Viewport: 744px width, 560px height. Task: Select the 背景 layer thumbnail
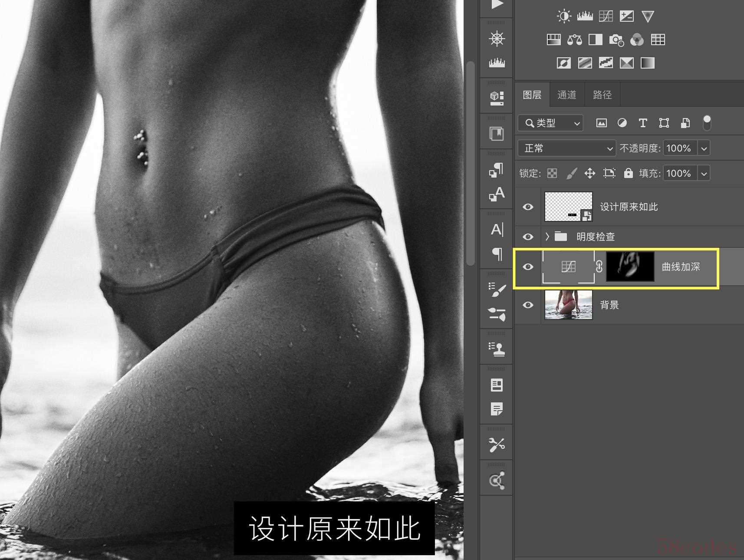[x=569, y=305]
